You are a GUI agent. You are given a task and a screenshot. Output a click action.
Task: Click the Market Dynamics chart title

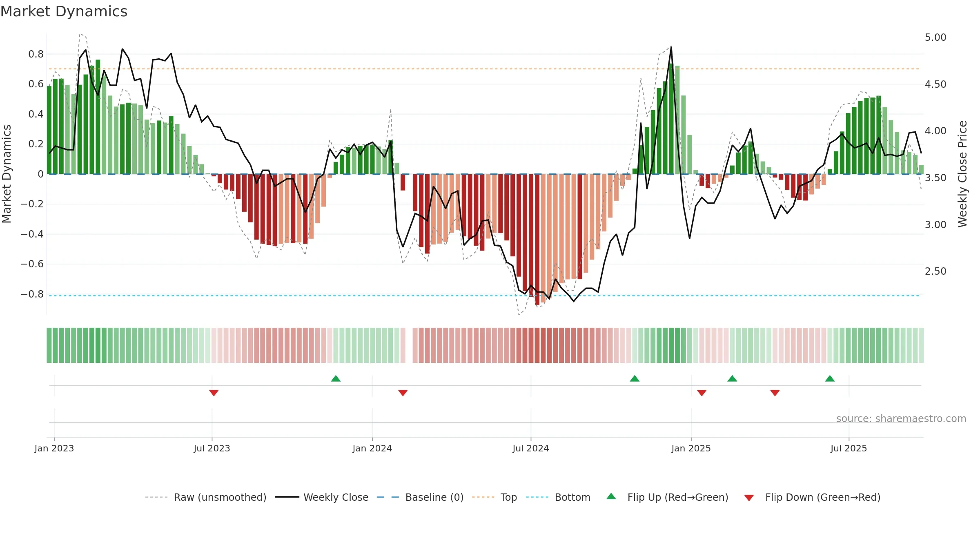[64, 11]
